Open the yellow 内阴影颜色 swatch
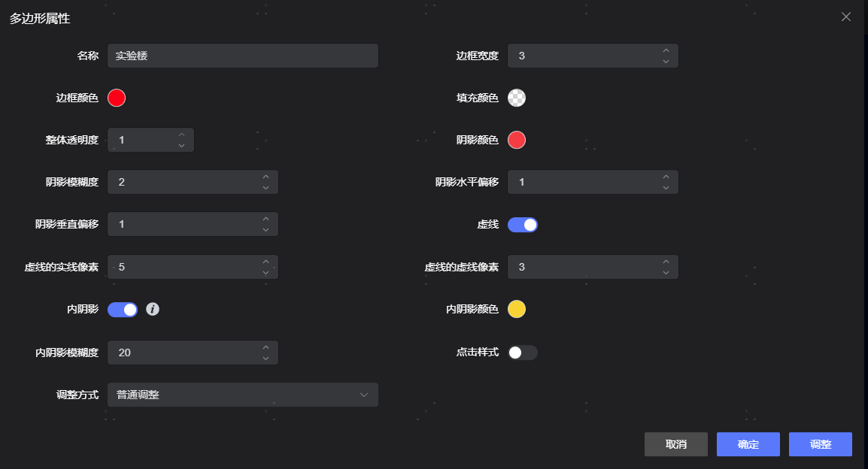The image size is (868, 469). (517, 309)
